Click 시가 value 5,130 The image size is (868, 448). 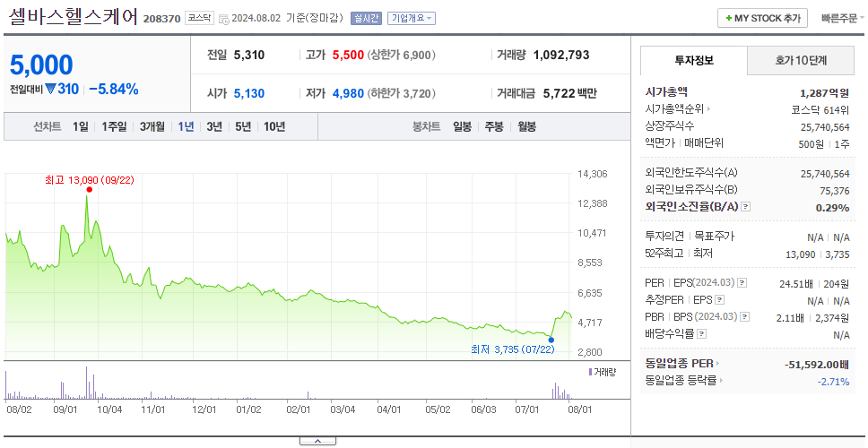coord(249,93)
